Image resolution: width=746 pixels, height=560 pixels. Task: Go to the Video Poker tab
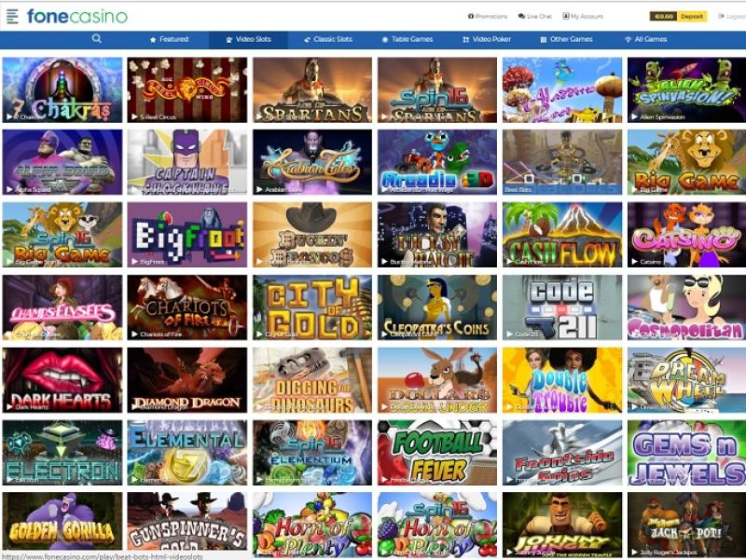click(x=487, y=39)
